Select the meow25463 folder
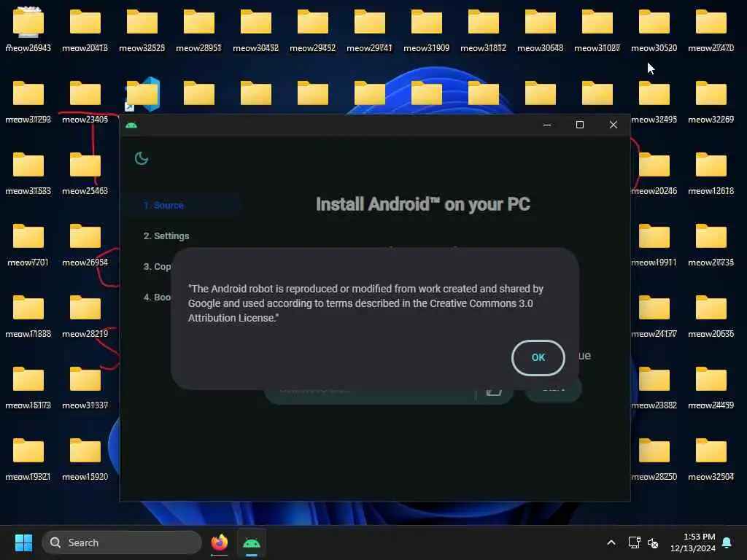The height and width of the screenshot is (560, 747). 85,174
